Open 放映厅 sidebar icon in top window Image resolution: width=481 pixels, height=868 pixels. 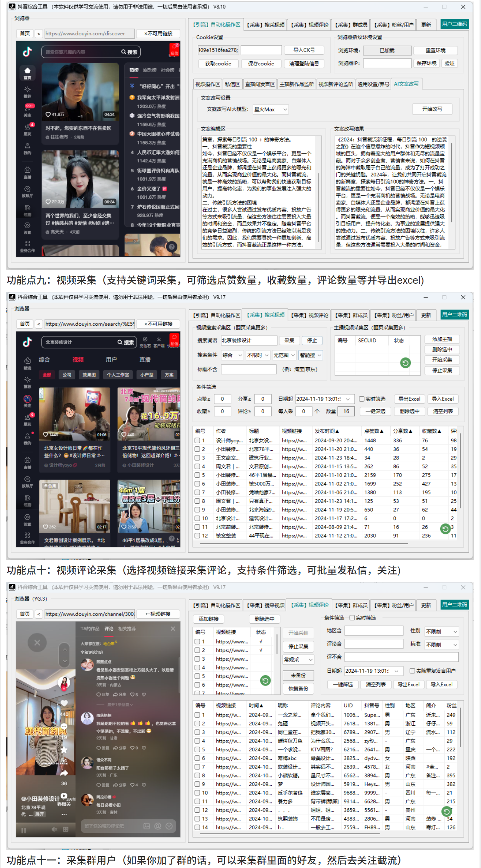click(x=27, y=191)
